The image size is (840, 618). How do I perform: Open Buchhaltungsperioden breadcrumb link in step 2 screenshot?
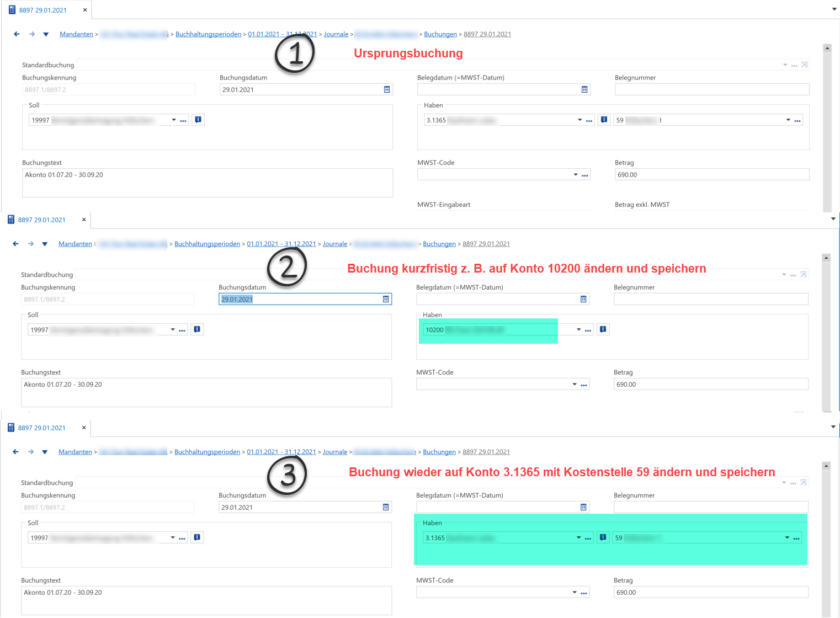pyautogui.click(x=208, y=244)
